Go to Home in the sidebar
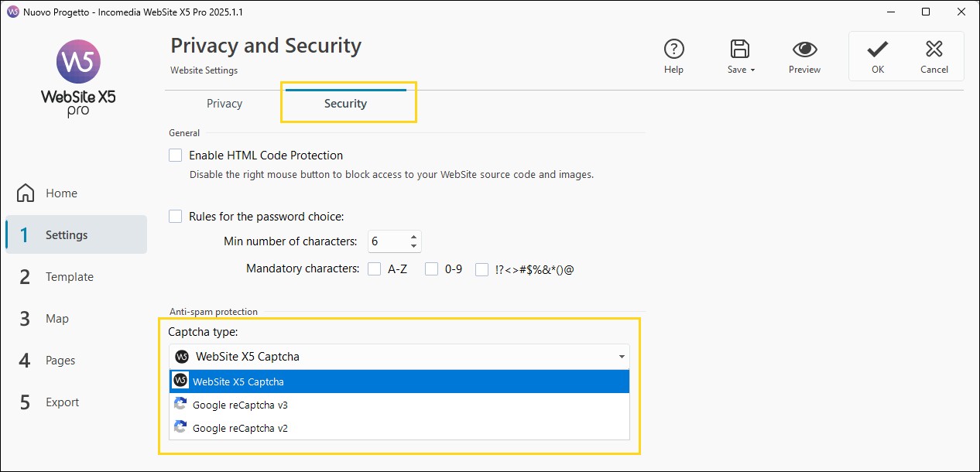 point(76,193)
